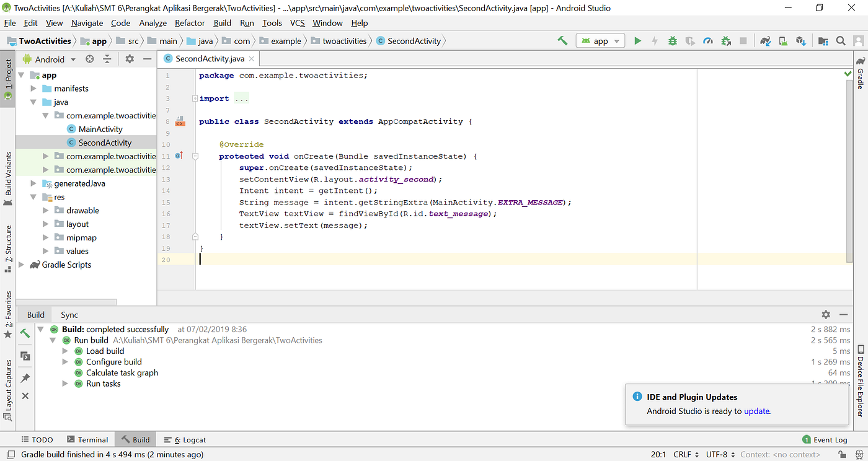The height and width of the screenshot is (461, 868).
Task: Open the SDK Manager icon
Action: [x=801, y=41]
